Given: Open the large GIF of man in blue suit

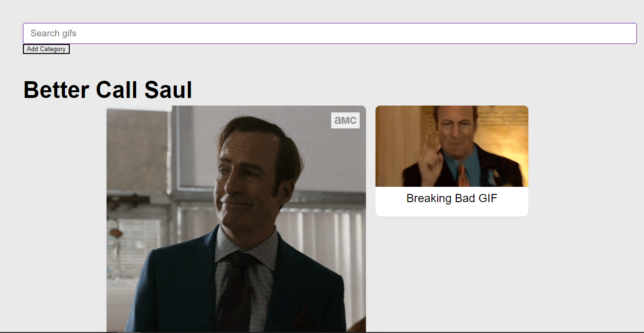Looking at the screenshot, I should [x=236, y=219].
